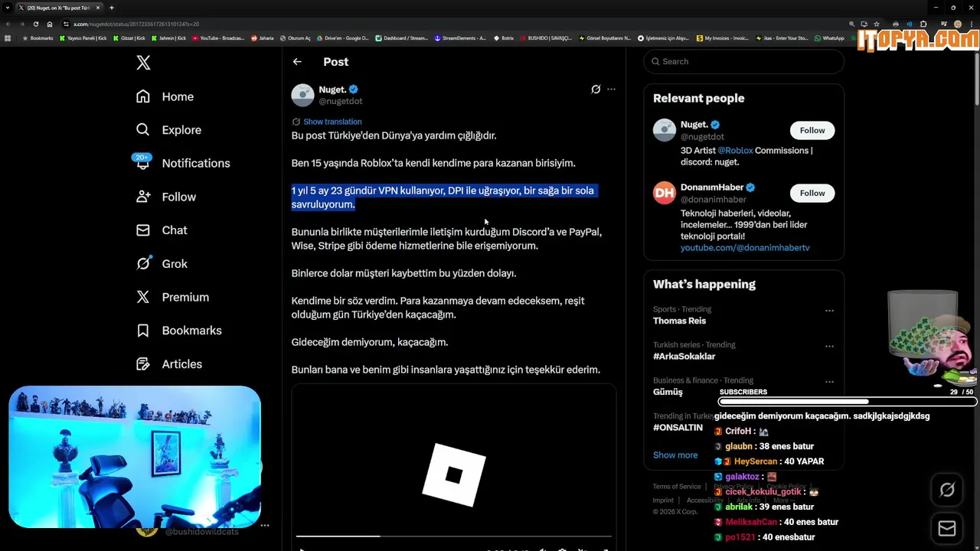The image size is (980, 551).
Task: Open the Follow section in the sidebar
Action: point(165,197)
